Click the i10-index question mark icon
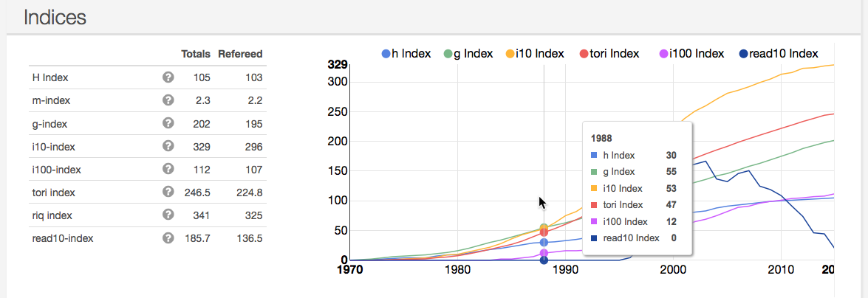 168,146
